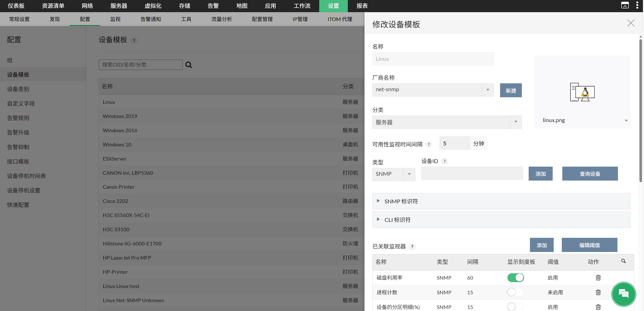Open the help icon next to 设备ID
Image resolution: width=644 pixels, height=311 pixels.
click(x=444, y=161)
